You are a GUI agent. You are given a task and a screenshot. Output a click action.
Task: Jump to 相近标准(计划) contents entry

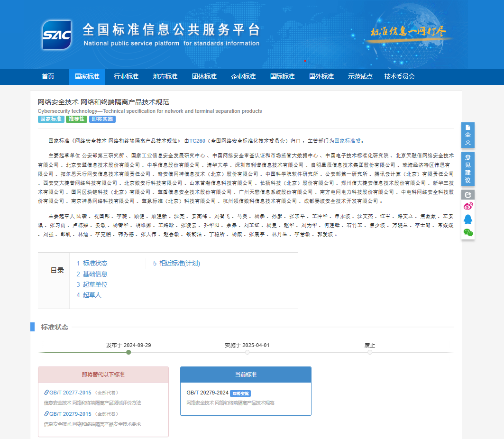(176, 264)
